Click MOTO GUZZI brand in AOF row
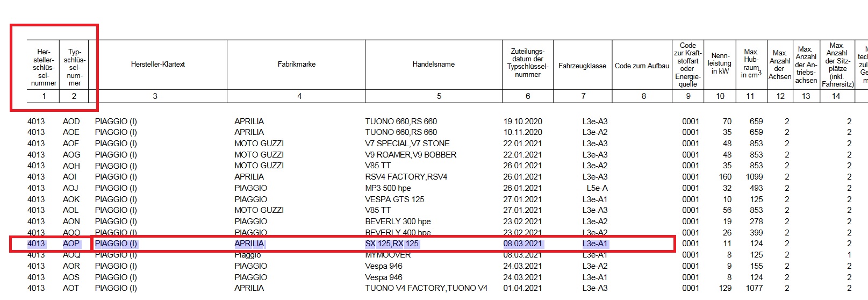 point(259,144)
